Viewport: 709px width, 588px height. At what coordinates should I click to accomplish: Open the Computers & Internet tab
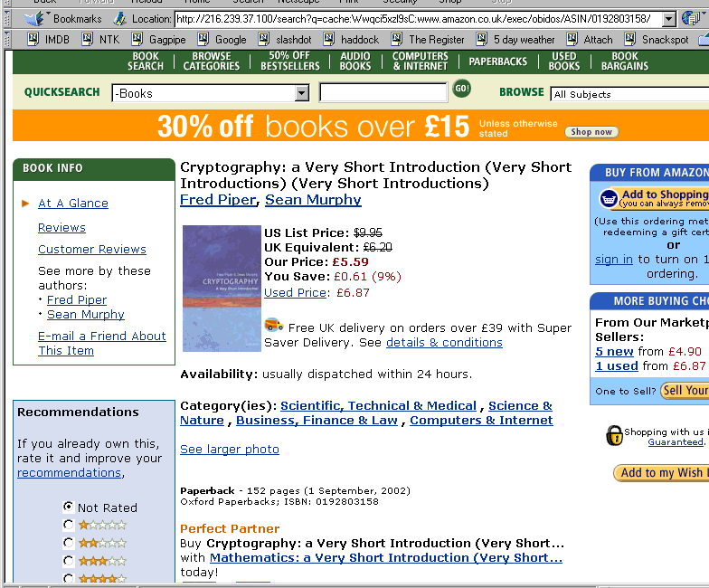tap(421, 62)
